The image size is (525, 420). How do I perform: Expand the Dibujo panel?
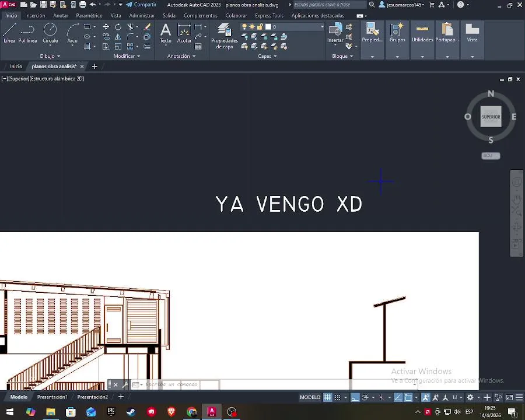pos(50,56)
